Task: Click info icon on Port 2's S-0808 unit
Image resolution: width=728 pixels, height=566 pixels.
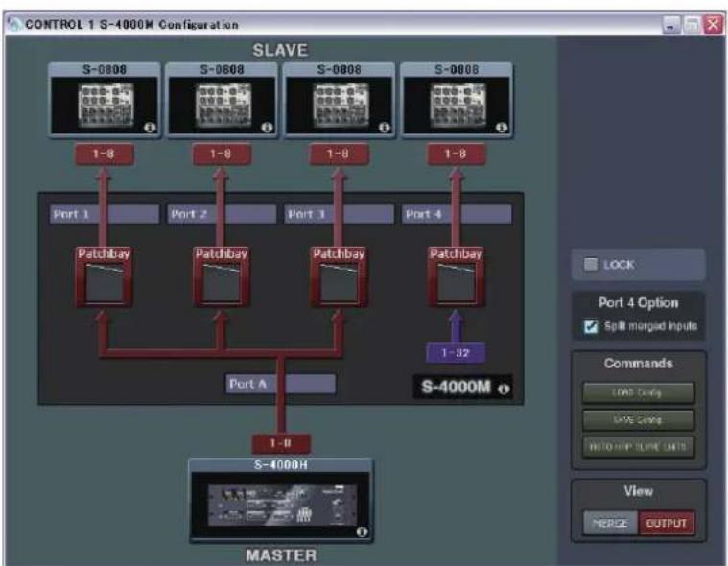Action: pyautogui.click(x=267, y=128)
